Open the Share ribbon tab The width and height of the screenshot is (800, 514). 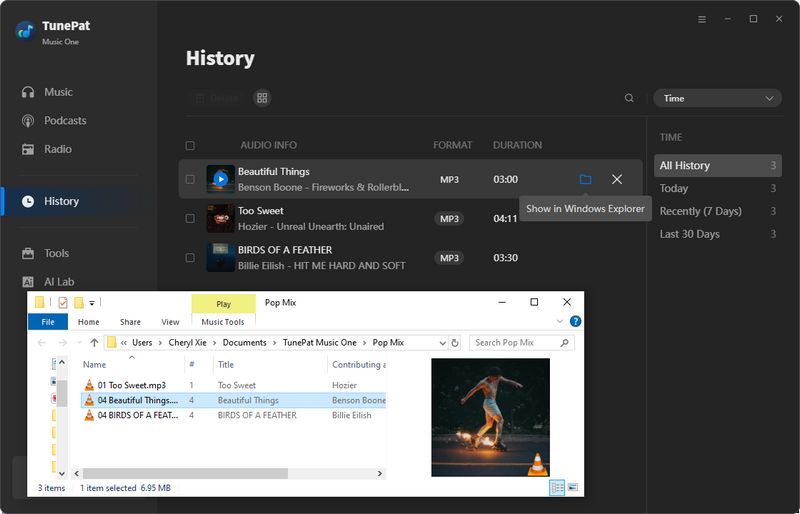130,322
